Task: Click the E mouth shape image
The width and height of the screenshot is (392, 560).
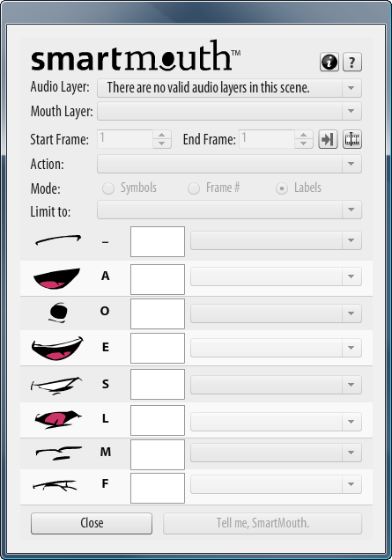Action: click(57, 348)
